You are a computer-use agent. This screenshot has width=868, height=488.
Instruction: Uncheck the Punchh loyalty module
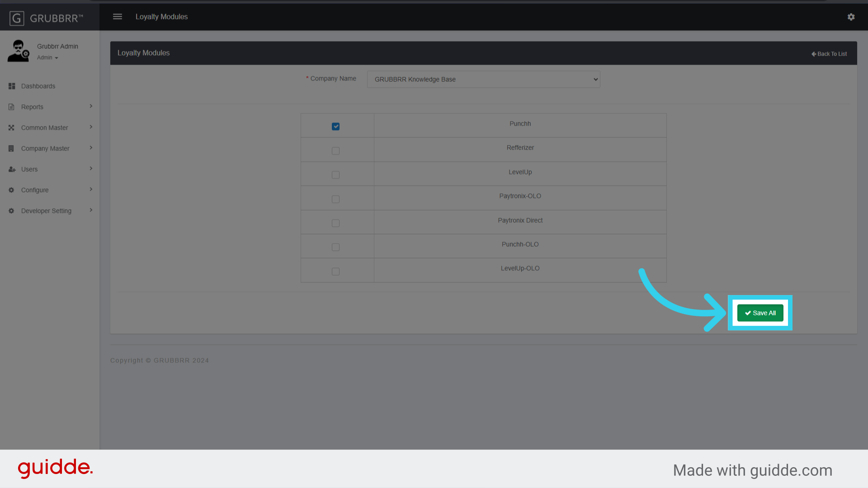coord(335,127)
